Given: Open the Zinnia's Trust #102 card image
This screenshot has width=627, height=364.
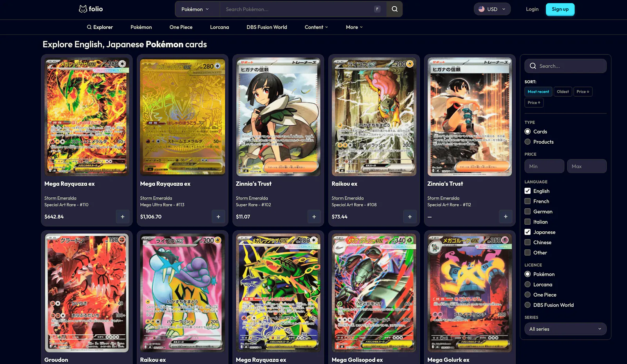Looking at the screenshot, I should (278, 117).
